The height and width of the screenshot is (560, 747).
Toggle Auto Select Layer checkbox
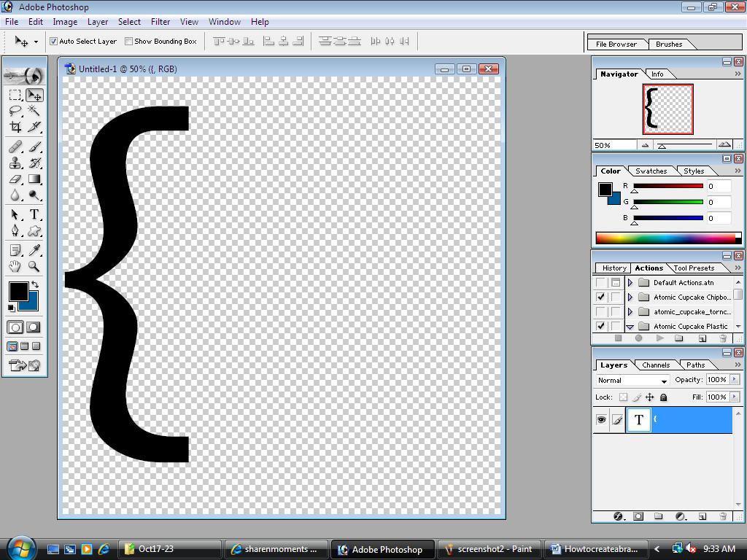pos(54,42)
